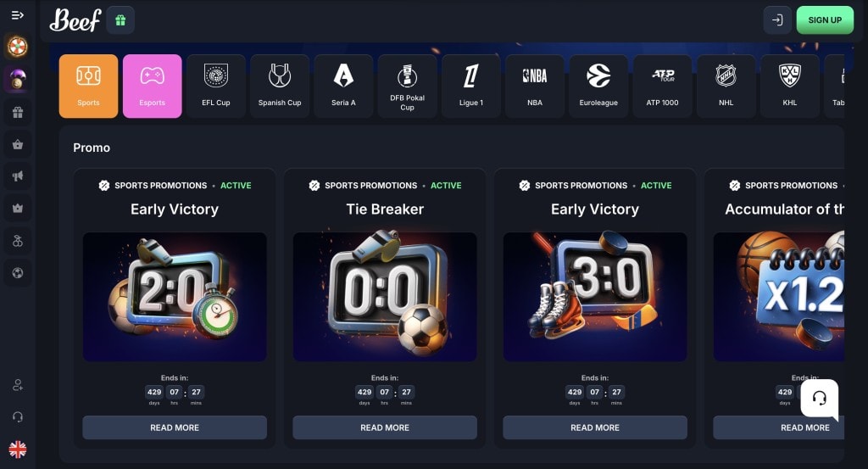868x469 pixels.
Task: Click the SIGN UP button
Action: [x=825, y=20]
